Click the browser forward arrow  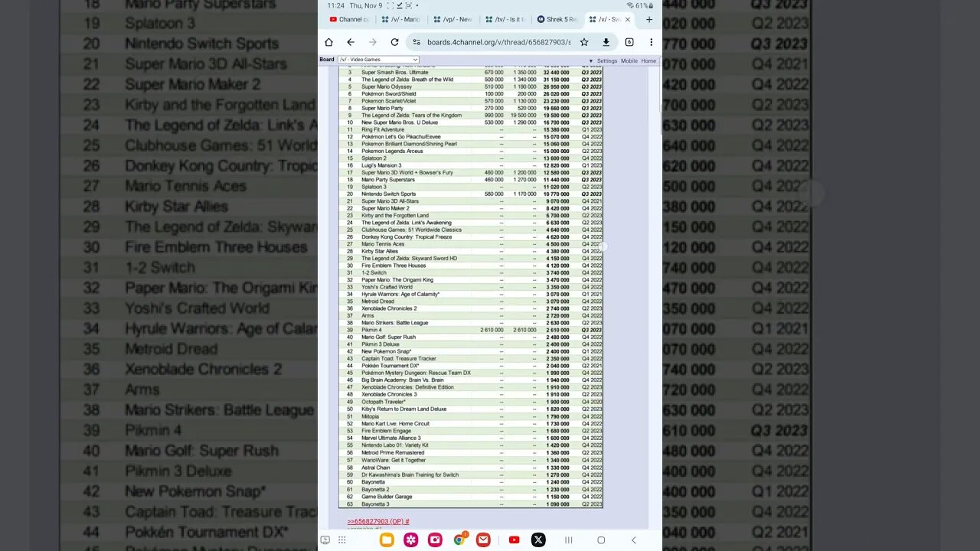pos(373,42)
